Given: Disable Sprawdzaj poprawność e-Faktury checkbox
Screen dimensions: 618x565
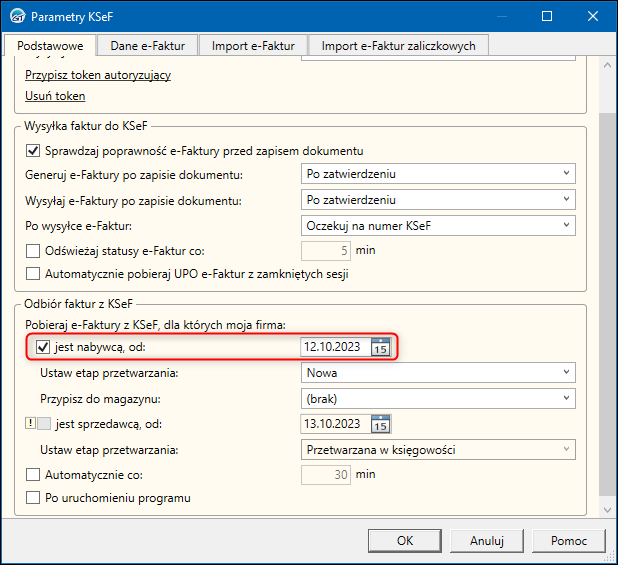Looking at the screenshot, I should click(33, 151).
